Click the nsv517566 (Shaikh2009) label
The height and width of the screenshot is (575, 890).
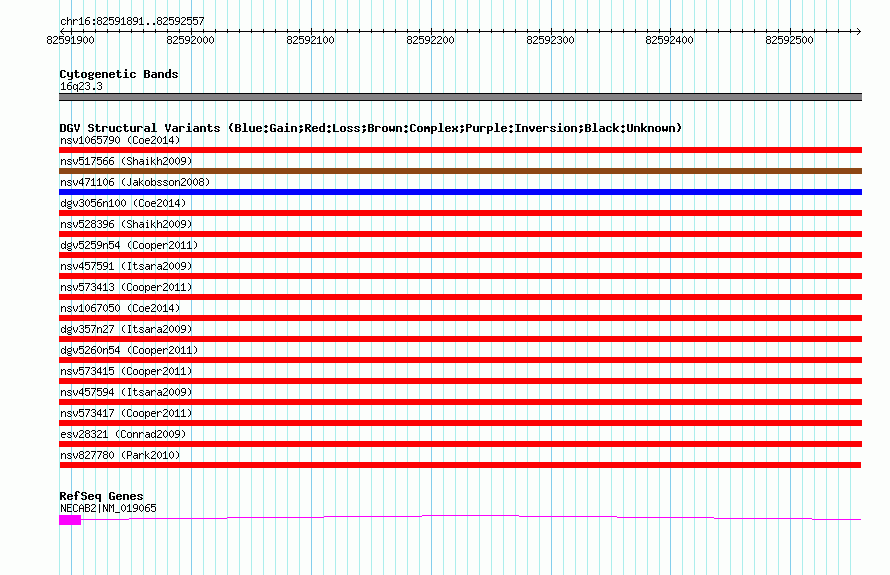[x=126, y=161]
